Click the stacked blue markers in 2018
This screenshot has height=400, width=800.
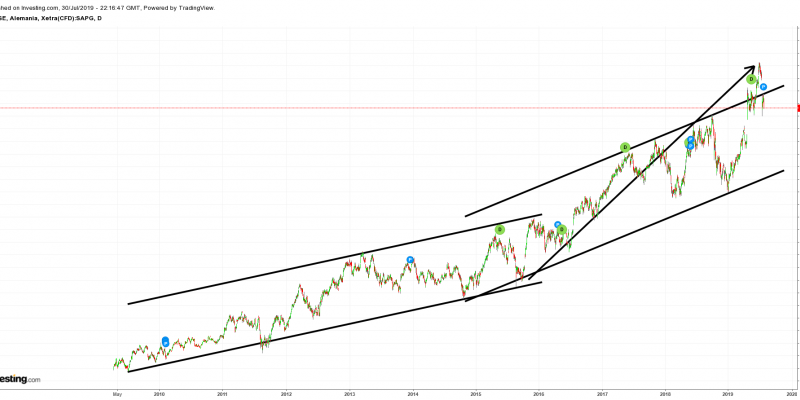click(690, 143)
